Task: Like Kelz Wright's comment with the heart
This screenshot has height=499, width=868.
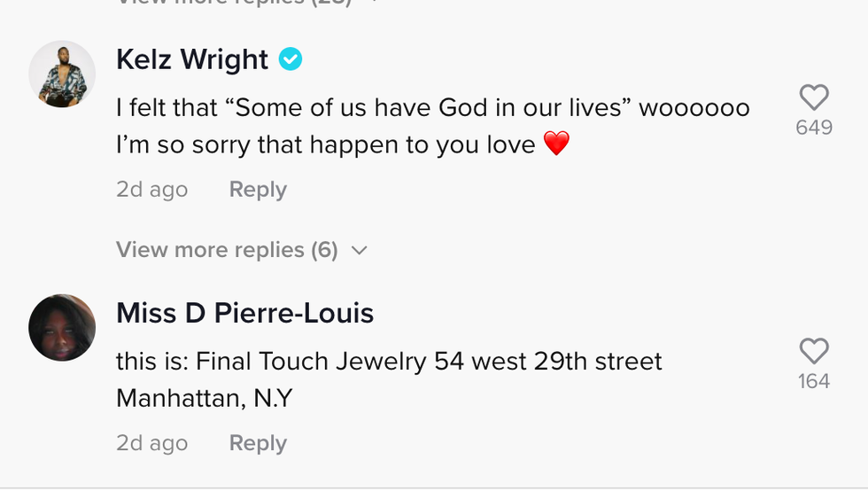Action: point(813,97)
